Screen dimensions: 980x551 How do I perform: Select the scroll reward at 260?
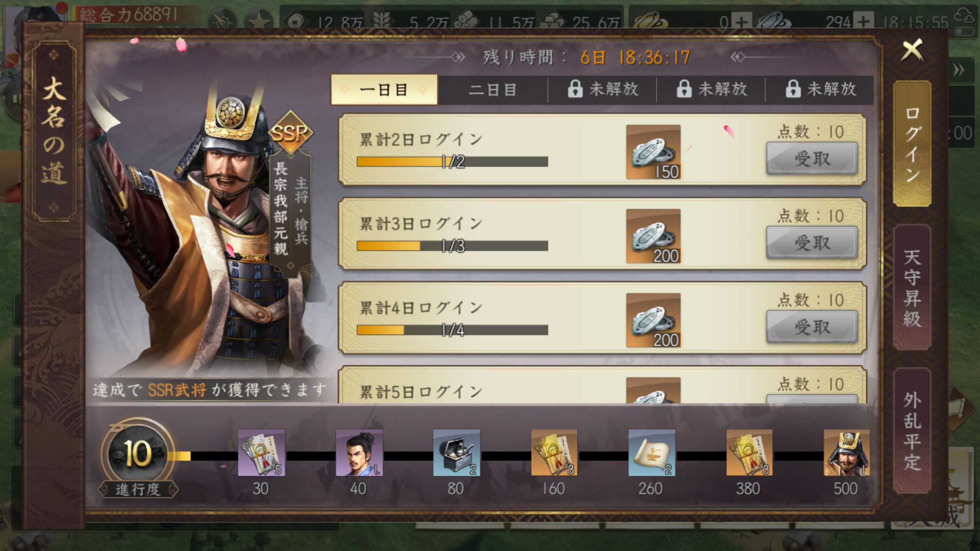pyautogui.click(x=652, y=452)
